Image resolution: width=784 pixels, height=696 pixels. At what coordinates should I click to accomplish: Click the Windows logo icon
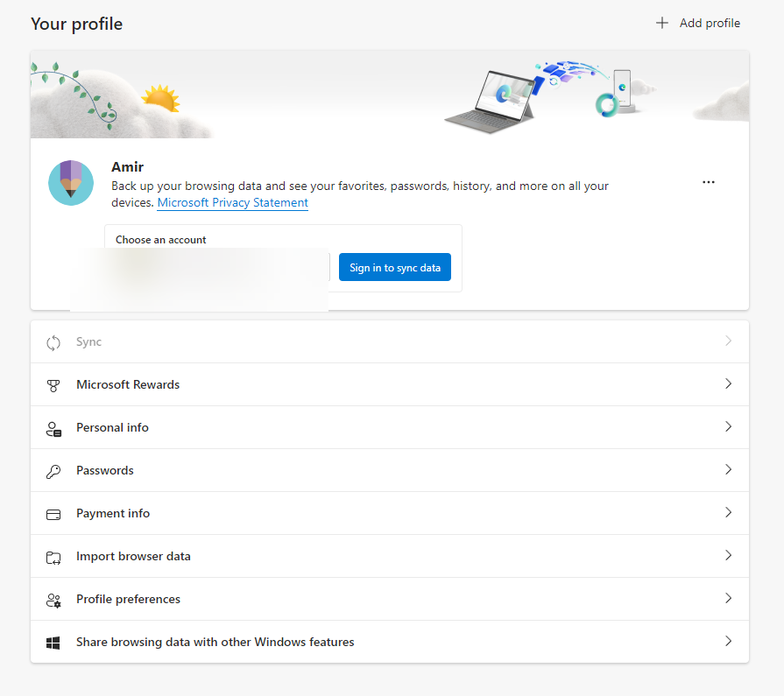[53, 643]
